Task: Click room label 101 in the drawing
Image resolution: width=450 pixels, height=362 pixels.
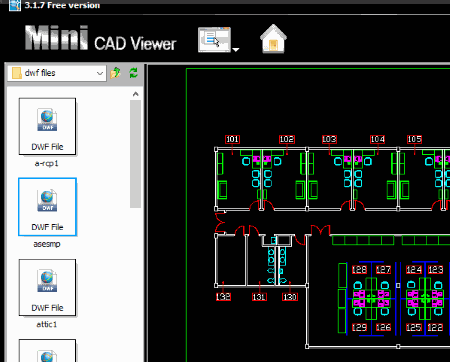Action: (232, 139)
